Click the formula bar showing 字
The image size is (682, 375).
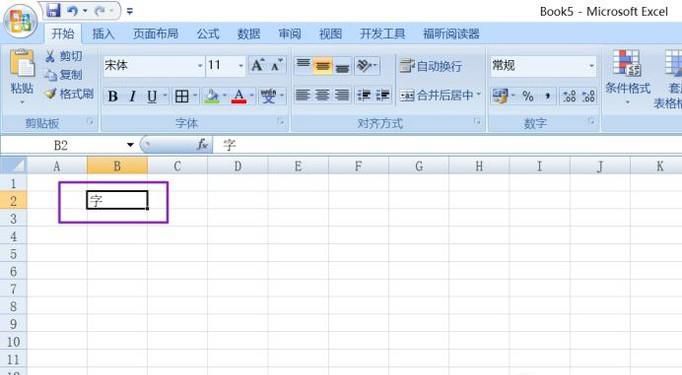click(x=448, y=145)
